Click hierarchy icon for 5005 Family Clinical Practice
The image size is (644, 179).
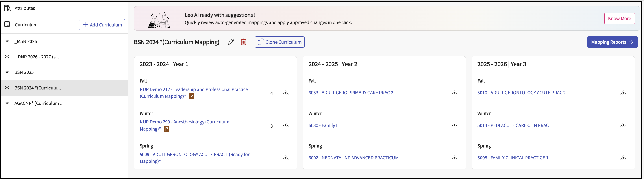click(x=623, y=158)
